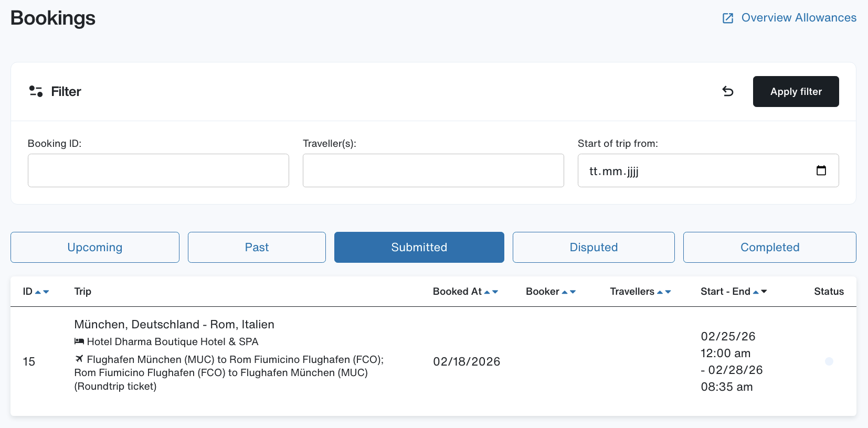
Task: Click the Bookings page heading
Action: pos(53,18)
